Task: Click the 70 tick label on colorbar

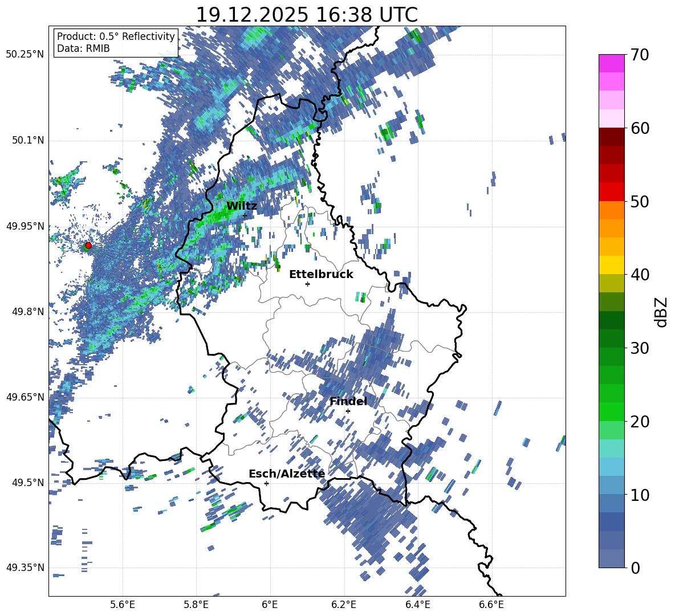Action: 640,55
